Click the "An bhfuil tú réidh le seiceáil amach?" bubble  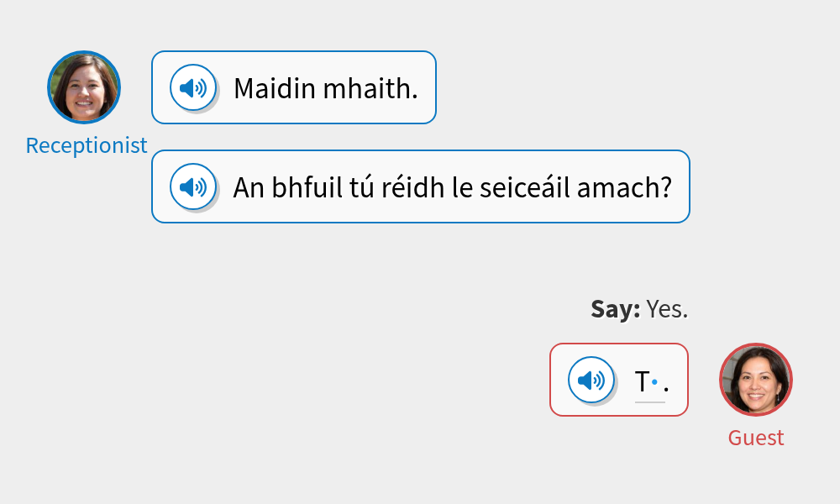(420, 186)
